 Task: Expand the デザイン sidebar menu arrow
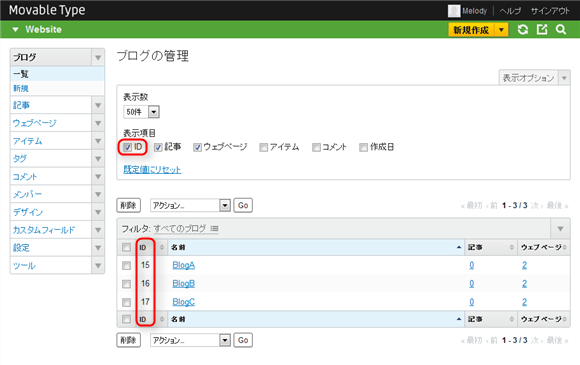98,212
